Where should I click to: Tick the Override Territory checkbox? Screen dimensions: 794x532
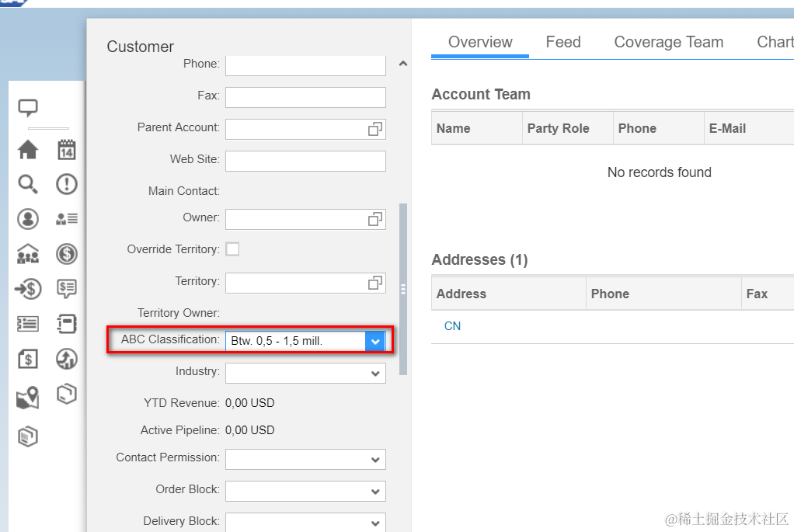tap(232, 249)
